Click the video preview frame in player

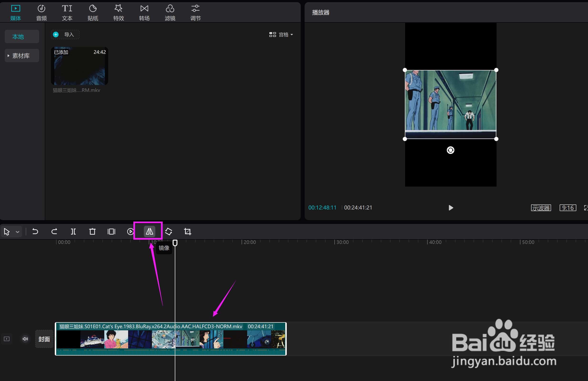click(x=450, y=104)
